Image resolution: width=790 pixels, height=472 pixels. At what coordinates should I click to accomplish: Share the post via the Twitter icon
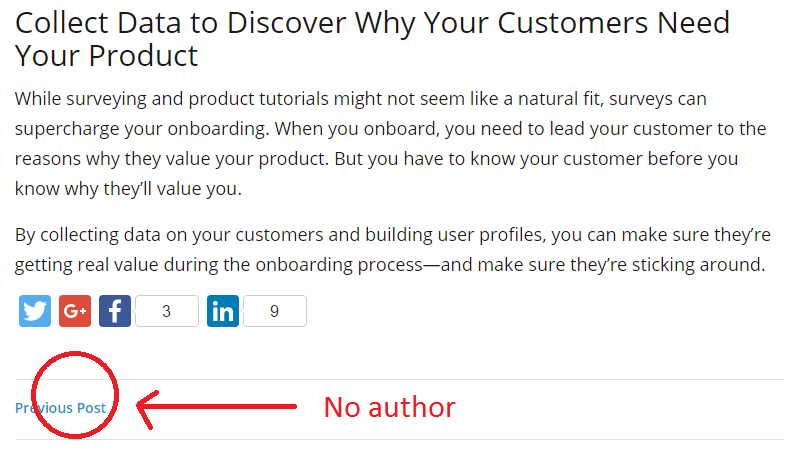pos(35,311)
